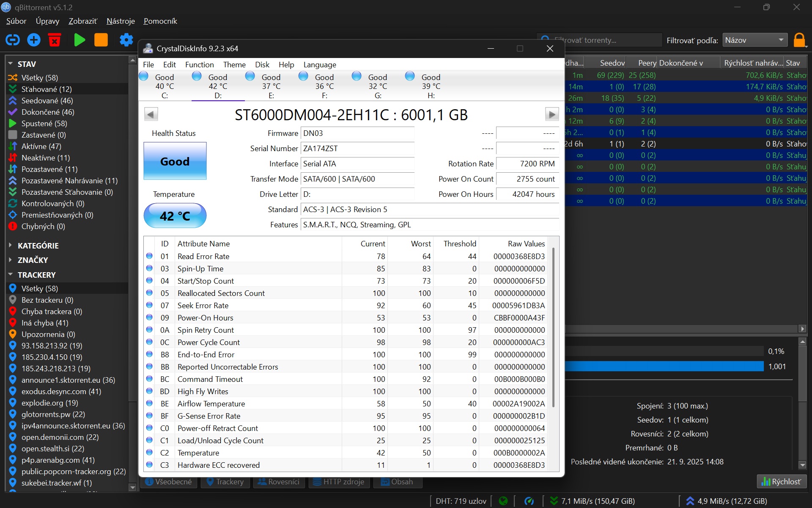This screenshot has height=508, width=812.
Task: Select the Sťahované (12) filter
Action: click(47, 89)
